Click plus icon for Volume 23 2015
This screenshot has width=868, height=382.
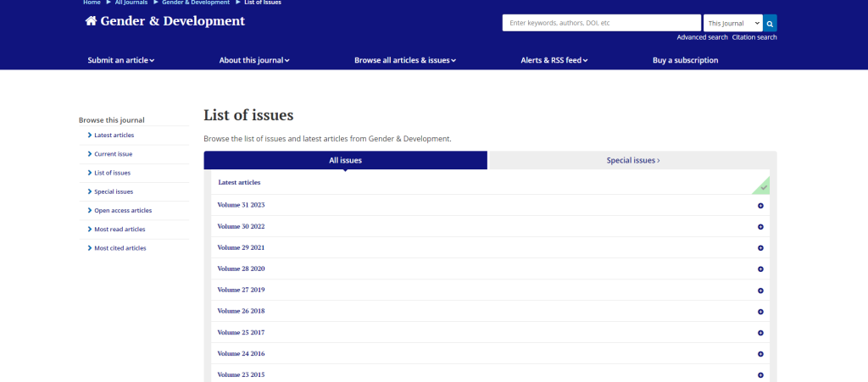pos(760,374)
